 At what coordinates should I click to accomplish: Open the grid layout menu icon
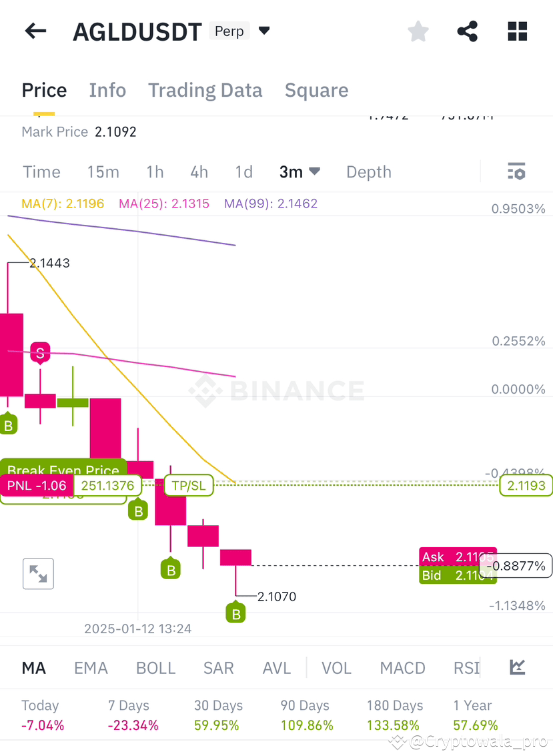point(518,31)
